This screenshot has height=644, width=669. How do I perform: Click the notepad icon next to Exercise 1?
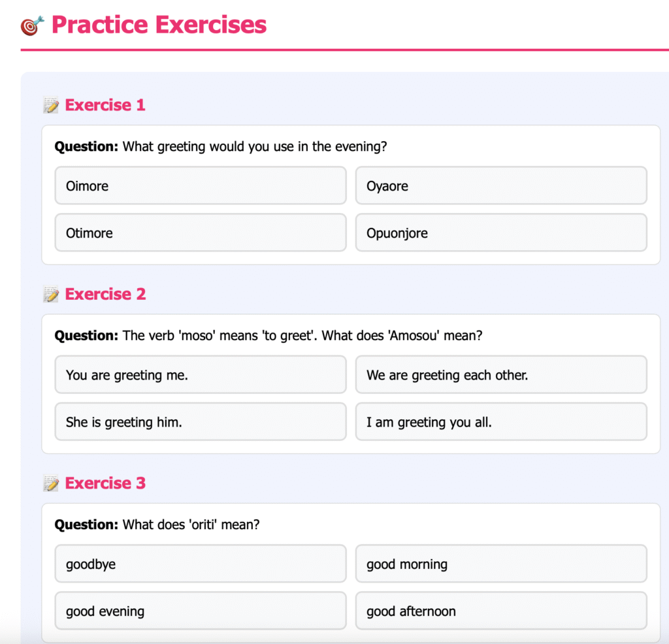tap(51, 105)
